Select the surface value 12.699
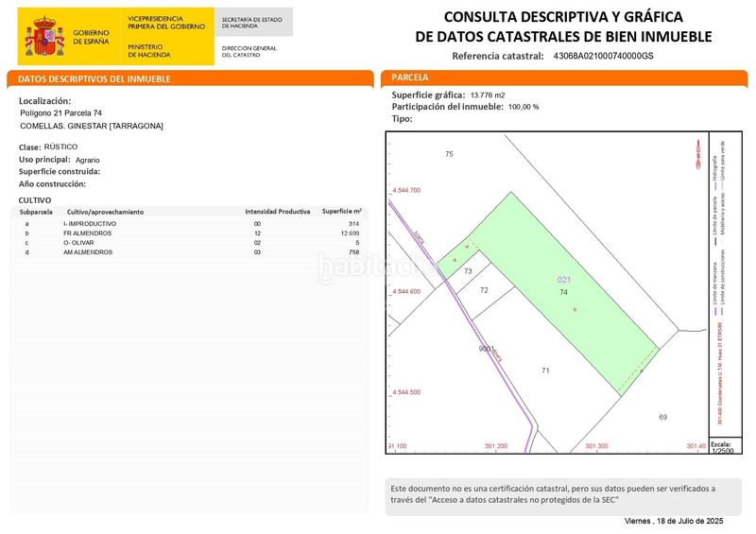 coord(350,233)
